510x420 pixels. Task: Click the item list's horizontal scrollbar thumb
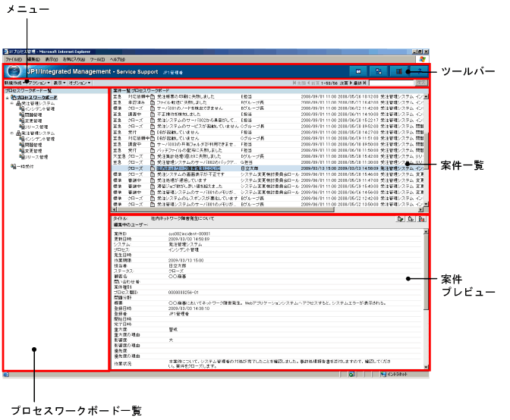[225, 209]
